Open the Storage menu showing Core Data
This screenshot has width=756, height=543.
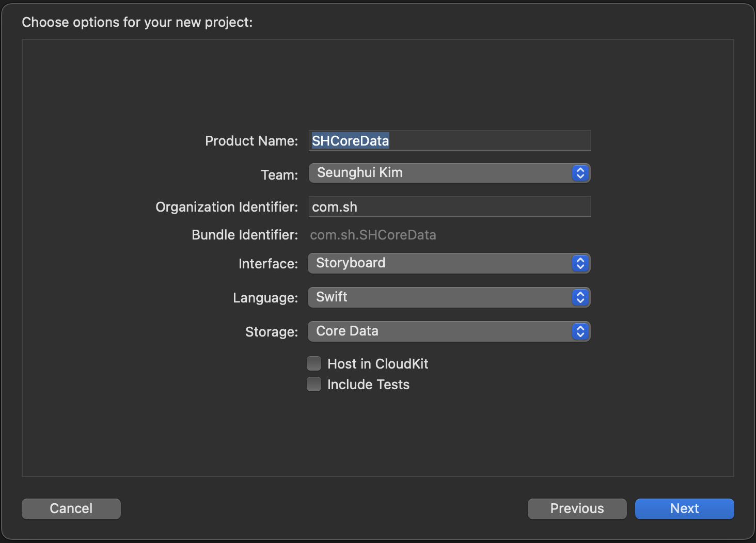(x=439, y=331)
